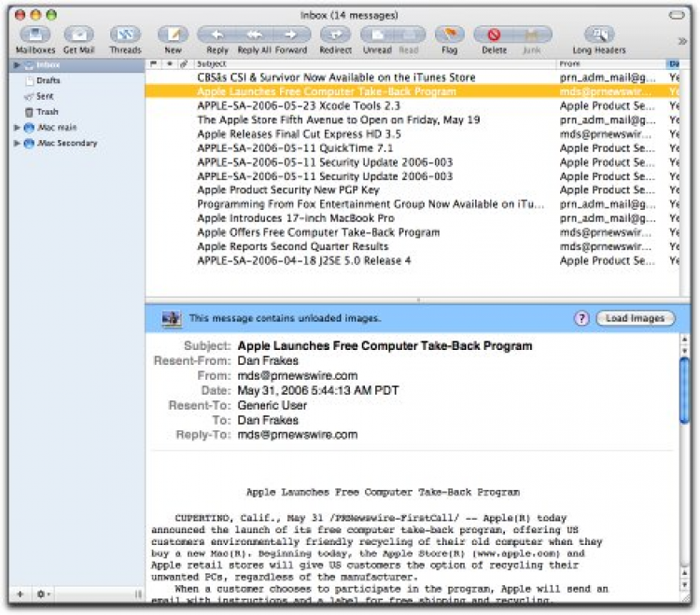Open help via the purple question mark
Viewport: 700px width, 615px height.
[581, 318]
